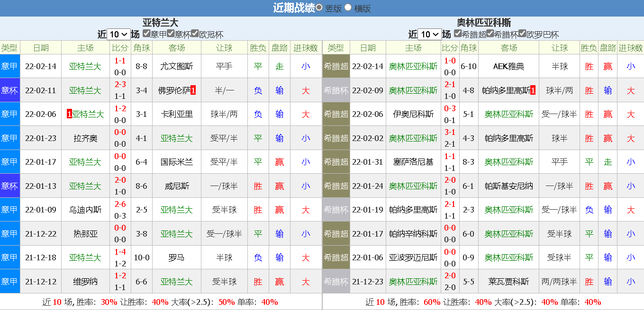Click the Olympiacos 盘路 column header
This screenshot has height=310, width=644.
point(608,47)
